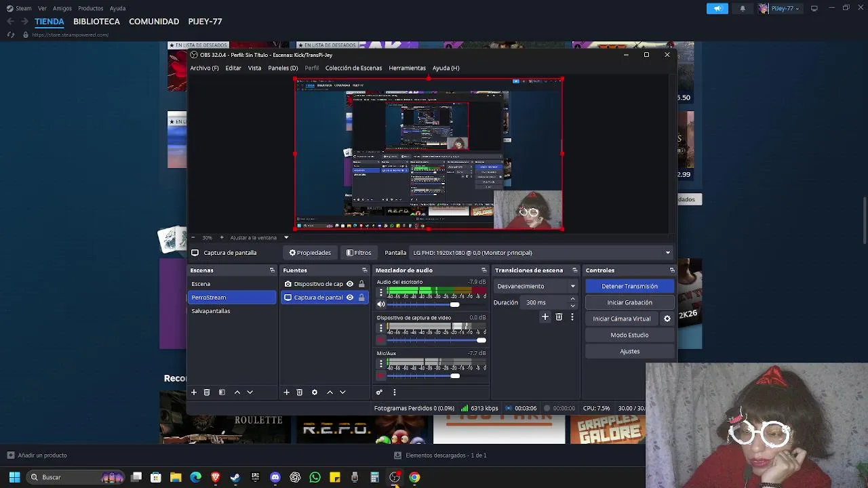Toggle visibility of Dispositivo de cap source
Viewport: 868px width, 488px height.
pos(350,284)
